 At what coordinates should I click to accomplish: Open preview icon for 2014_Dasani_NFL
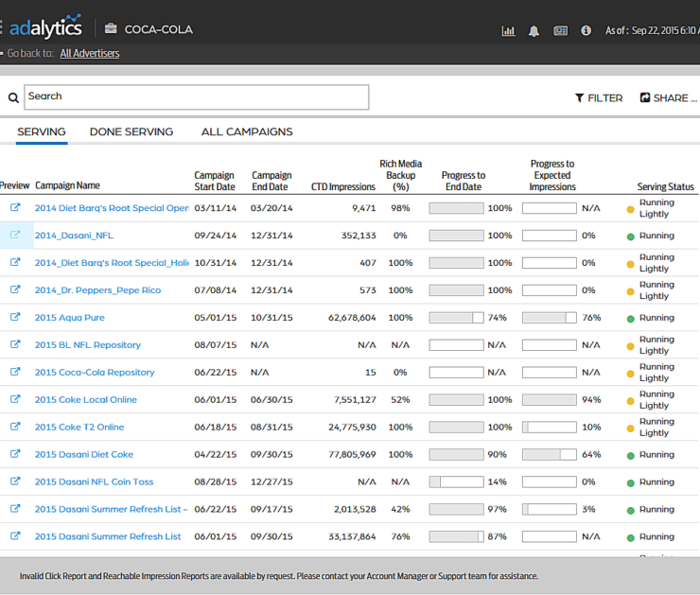tap(15, 235)
